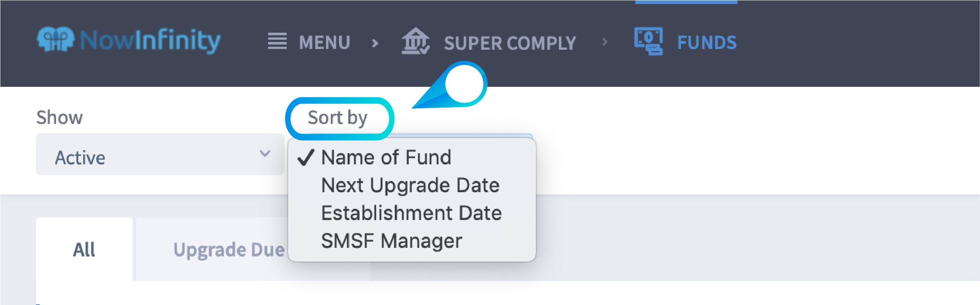This screenshot has height=305, width=980.
Task: Click the NowInfinity wordmark text
Action: [150, 40]
